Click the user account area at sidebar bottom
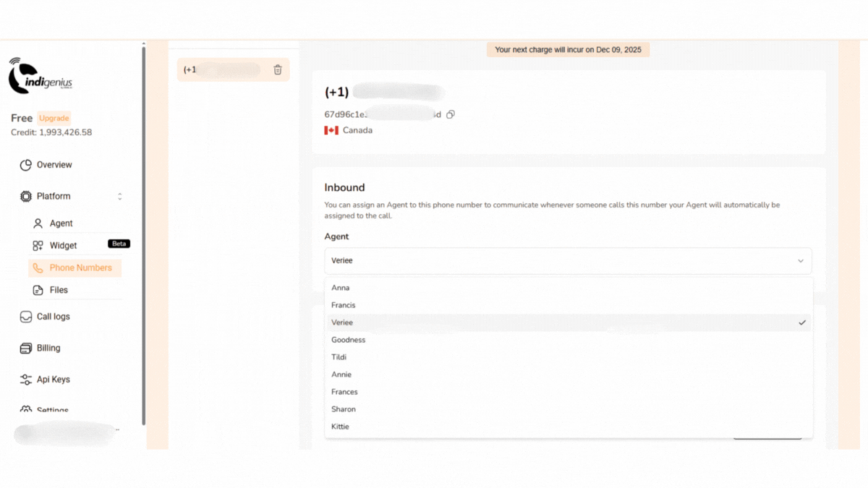The width and height of the screenshot is (868, 488). click(67, 434)
